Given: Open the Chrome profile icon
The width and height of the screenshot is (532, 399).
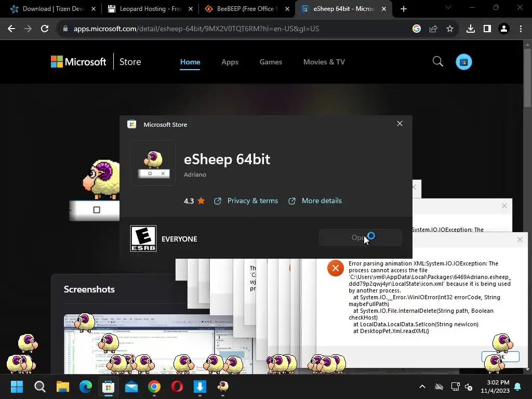Looking at the screenshot, I should click(x=504, y=29).
